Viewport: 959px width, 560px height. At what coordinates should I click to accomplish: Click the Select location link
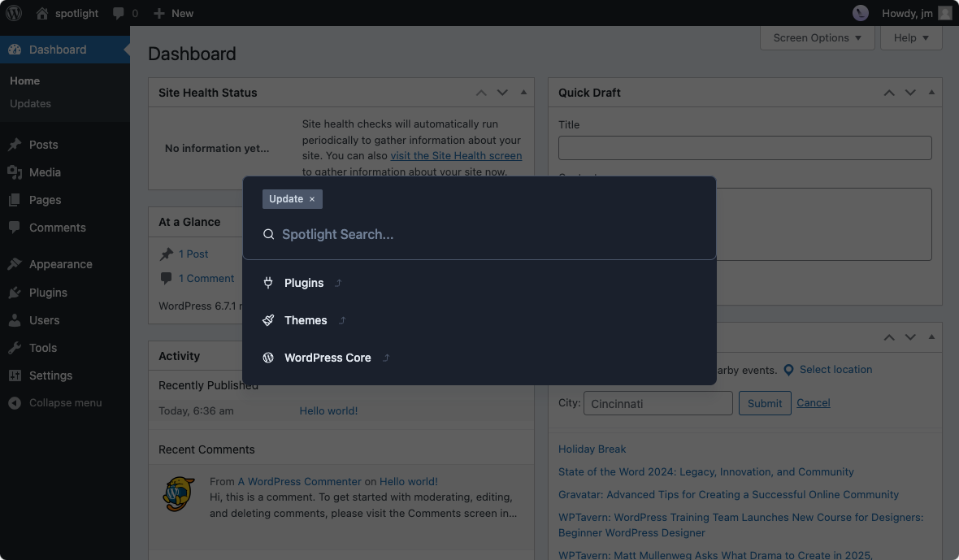[x=835, y=370]
